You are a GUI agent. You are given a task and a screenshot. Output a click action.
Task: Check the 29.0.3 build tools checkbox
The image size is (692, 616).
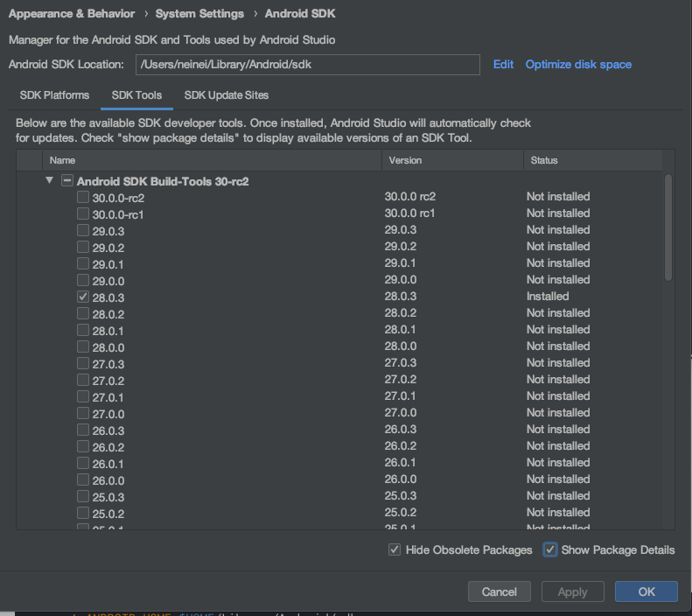point(83,230)
